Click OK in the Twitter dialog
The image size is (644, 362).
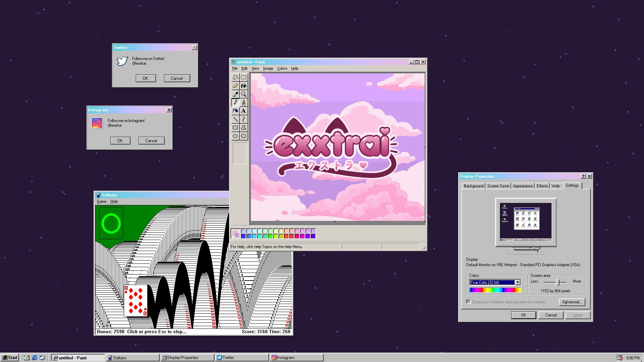(x=146, y=78)
